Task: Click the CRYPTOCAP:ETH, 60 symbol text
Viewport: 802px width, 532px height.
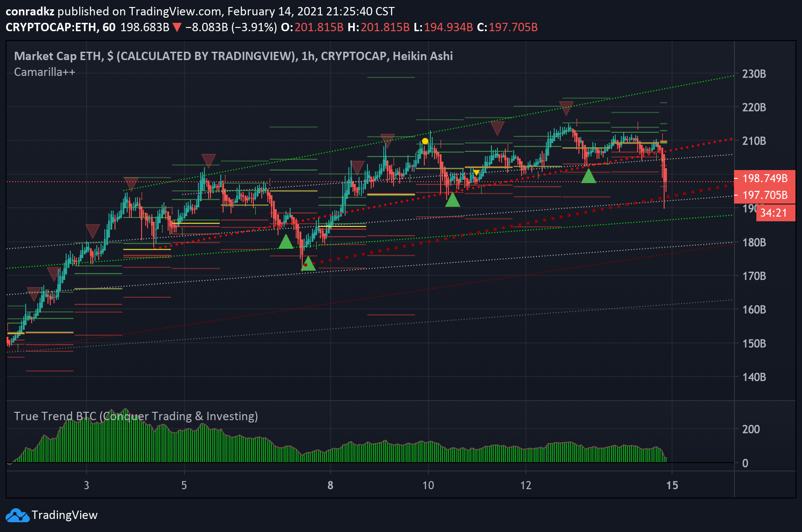Action: 61,27
